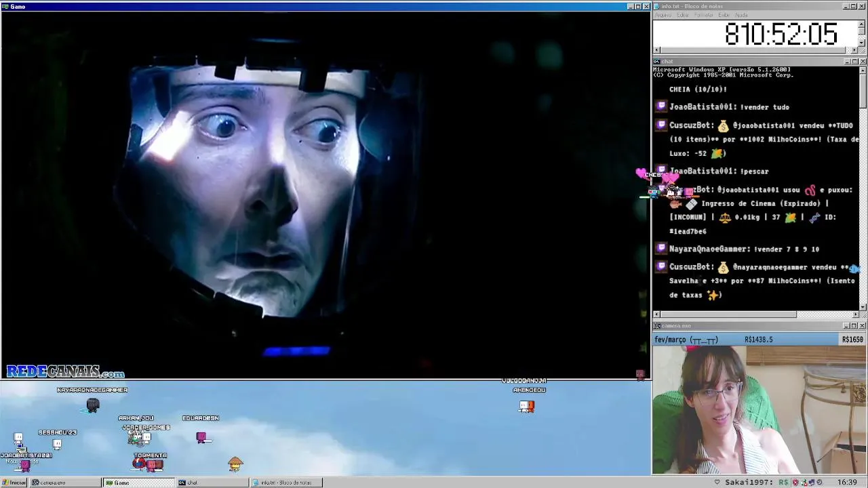Viewport: 868px width, 488px height.
Task: Click chat window vertical scrollbar thumb
Action: pyautogui.click(x=863, y=91)
